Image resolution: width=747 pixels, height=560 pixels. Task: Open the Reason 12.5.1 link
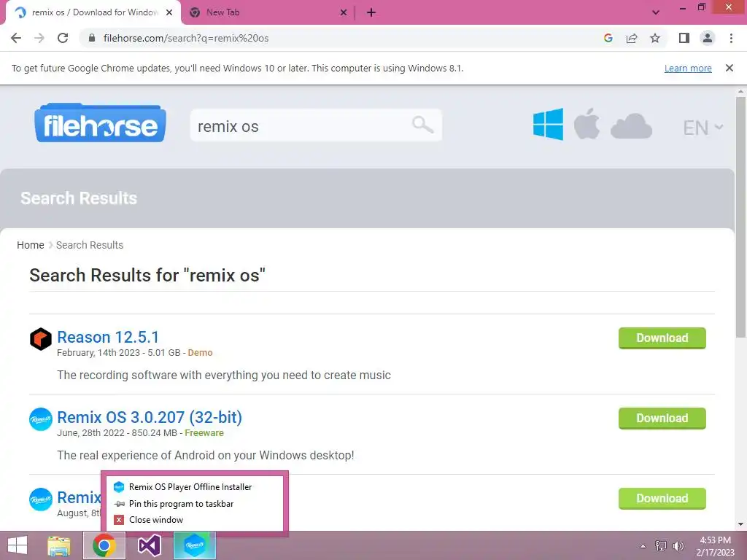coord(108,337)
